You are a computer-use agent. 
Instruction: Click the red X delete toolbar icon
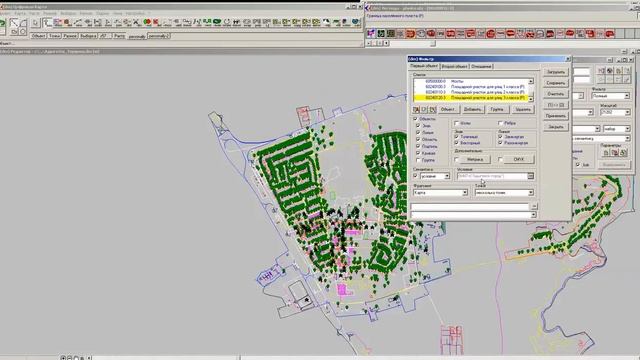pos(156,22)
